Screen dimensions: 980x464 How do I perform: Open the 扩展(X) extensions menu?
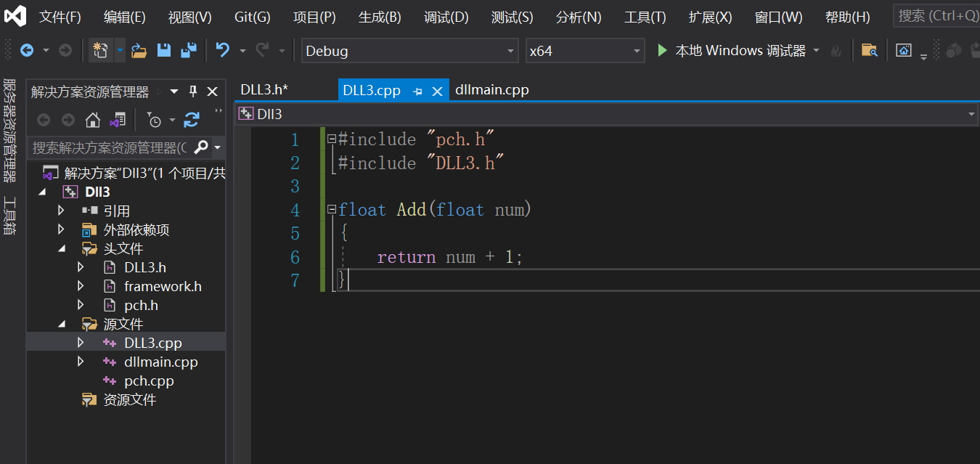pyautogui.click(x=710, y=17)
